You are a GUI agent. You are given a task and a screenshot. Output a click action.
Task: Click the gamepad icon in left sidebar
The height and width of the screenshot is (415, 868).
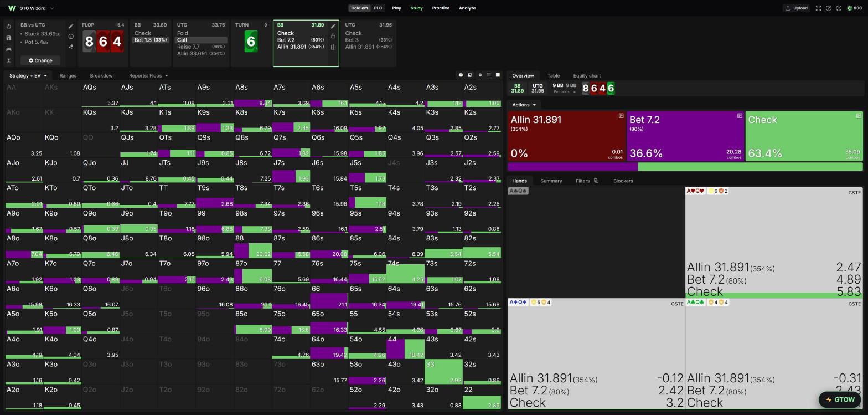point(9,49)
